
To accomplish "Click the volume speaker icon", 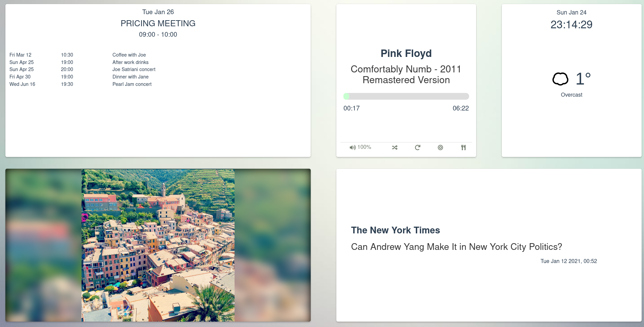I will [x=352, y=148].
